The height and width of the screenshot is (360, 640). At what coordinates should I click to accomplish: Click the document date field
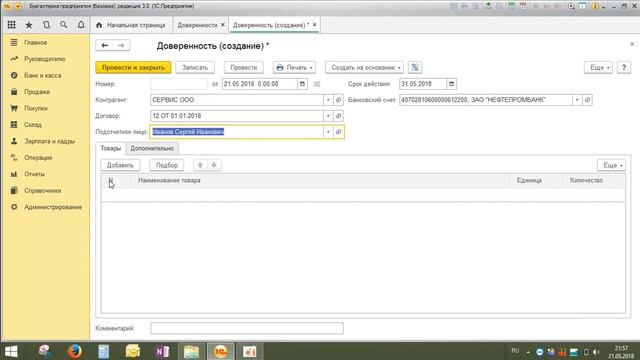coord(260,84)
